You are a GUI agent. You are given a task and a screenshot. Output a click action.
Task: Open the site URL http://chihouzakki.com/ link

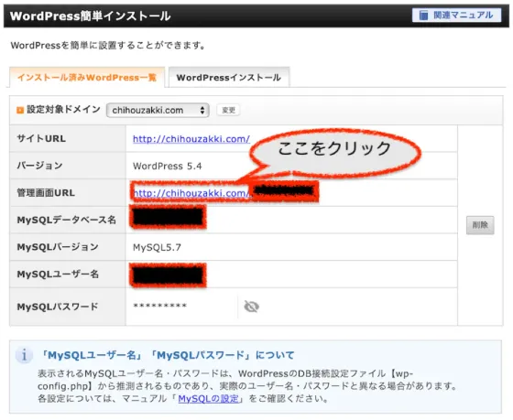coord(191,139)
